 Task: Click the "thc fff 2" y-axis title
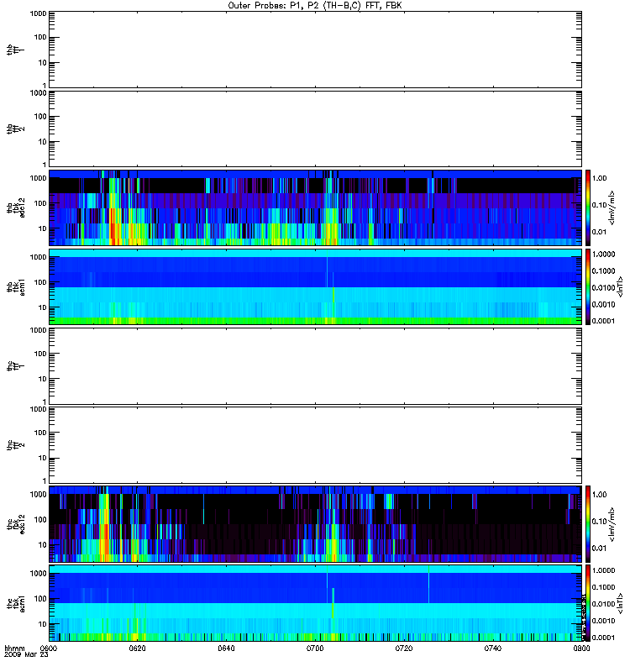tap(15, 445)
